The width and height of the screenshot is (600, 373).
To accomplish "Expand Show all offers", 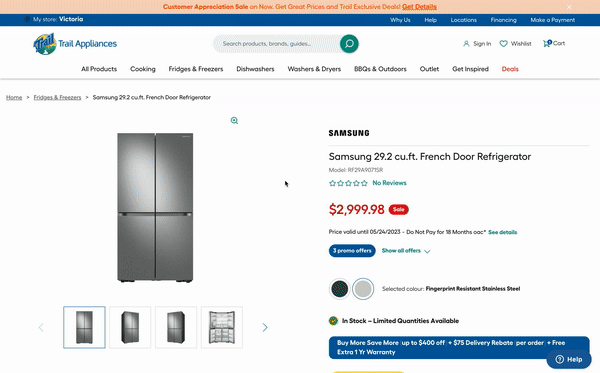I will tap(406, 251).
